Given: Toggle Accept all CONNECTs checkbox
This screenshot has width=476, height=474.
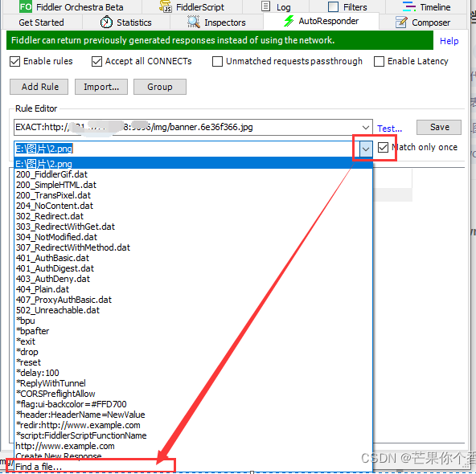Looking at the screenshot, I should (x=96, y=62).
